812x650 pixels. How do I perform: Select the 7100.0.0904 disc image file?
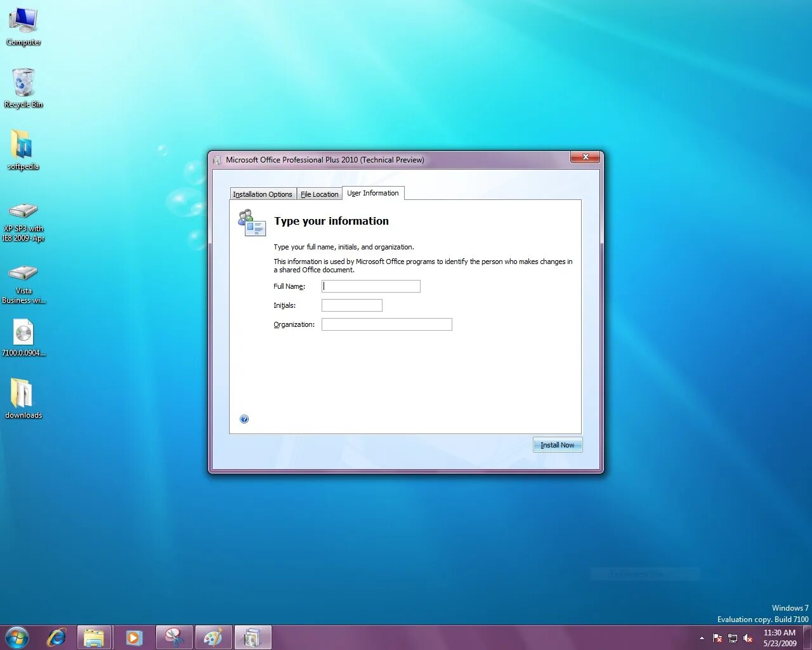point(23,338)
